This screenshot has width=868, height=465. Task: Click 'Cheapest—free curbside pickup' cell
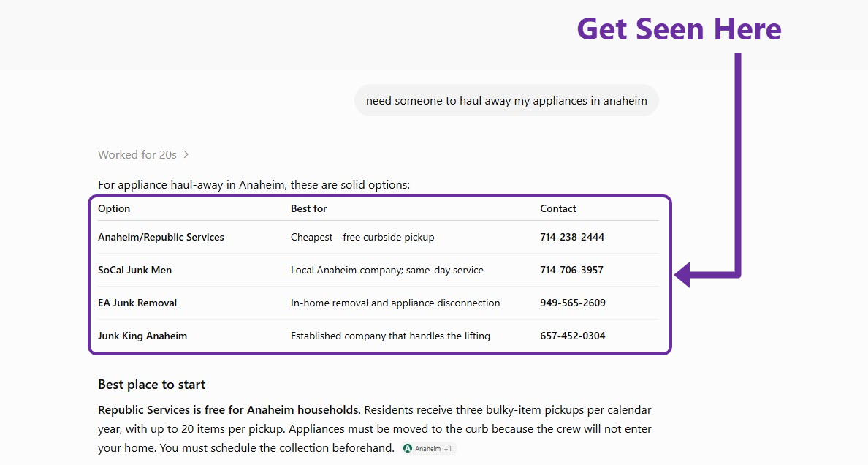tap(362, 237)
